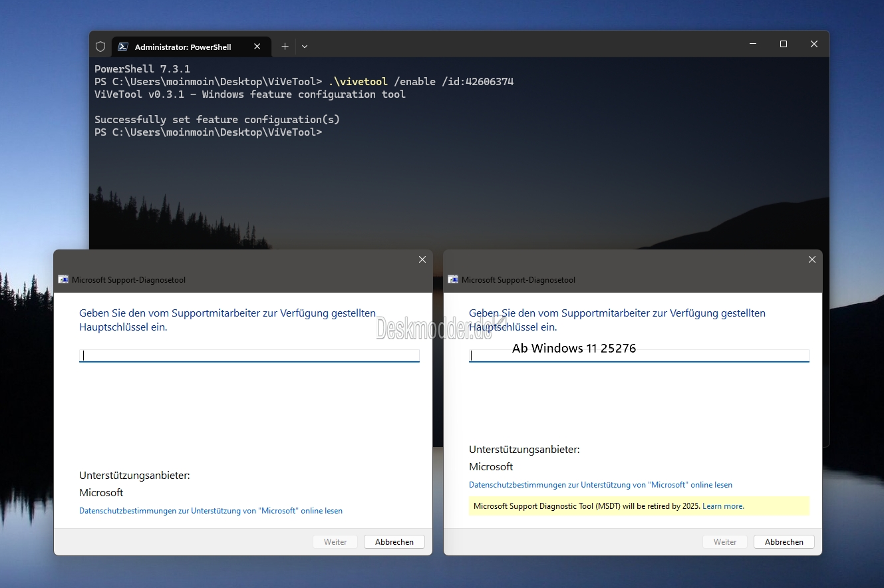Focus the passkey field in right dialog
884x588 pixels.
coord(639,356)
